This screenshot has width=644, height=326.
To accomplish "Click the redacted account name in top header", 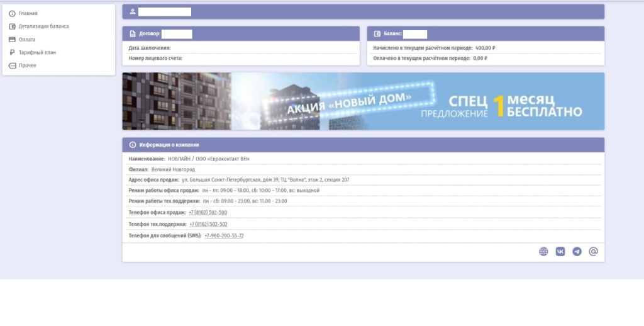I will point(164,12).
